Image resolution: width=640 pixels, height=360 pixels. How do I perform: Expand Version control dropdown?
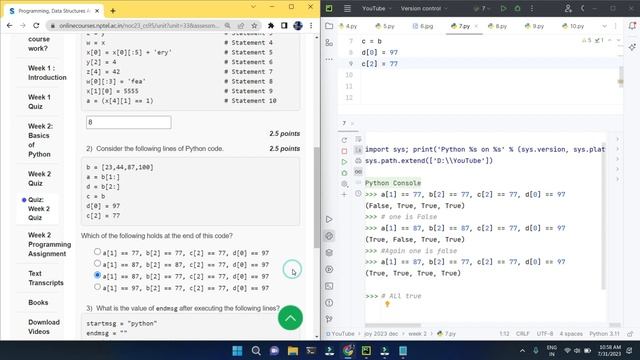click(424, 8)
